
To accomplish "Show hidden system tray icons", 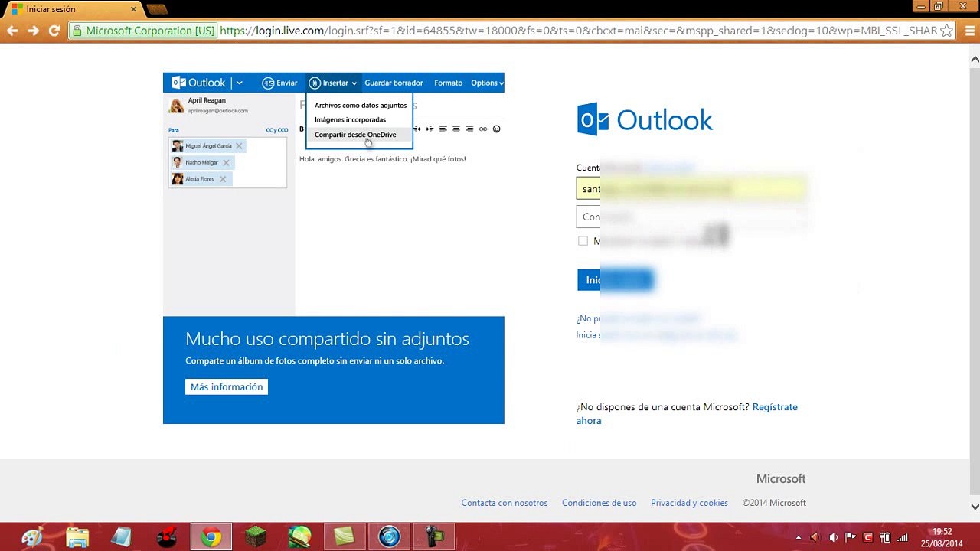I will pos(799,537).
